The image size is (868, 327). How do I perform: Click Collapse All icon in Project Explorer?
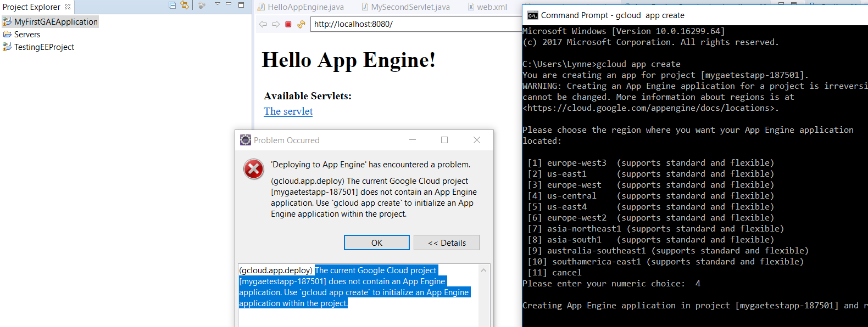tap(172, 5)
